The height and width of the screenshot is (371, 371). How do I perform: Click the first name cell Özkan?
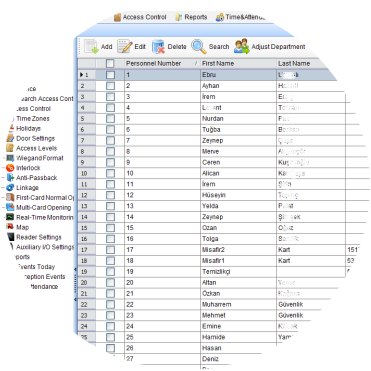point(238,294)
